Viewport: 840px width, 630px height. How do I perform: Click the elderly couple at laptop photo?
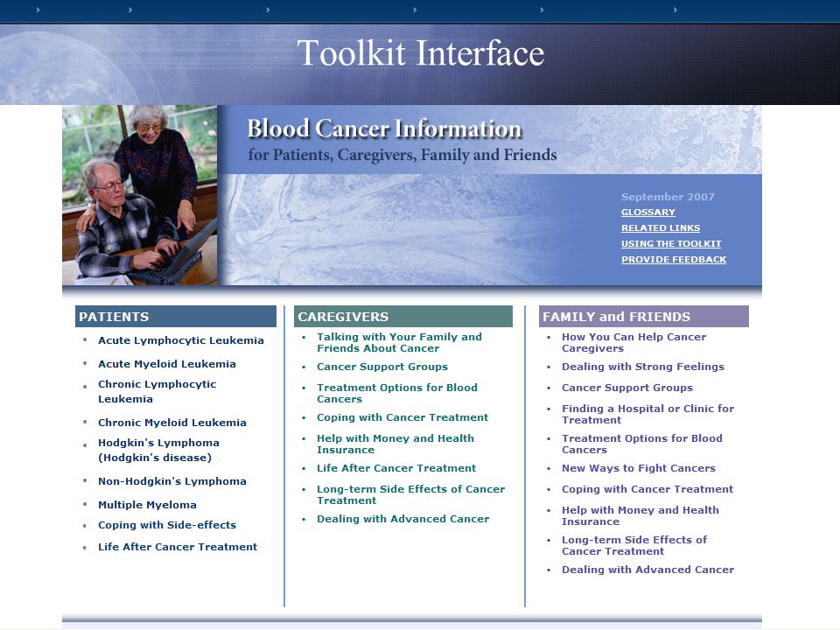[x=140, y=195]
